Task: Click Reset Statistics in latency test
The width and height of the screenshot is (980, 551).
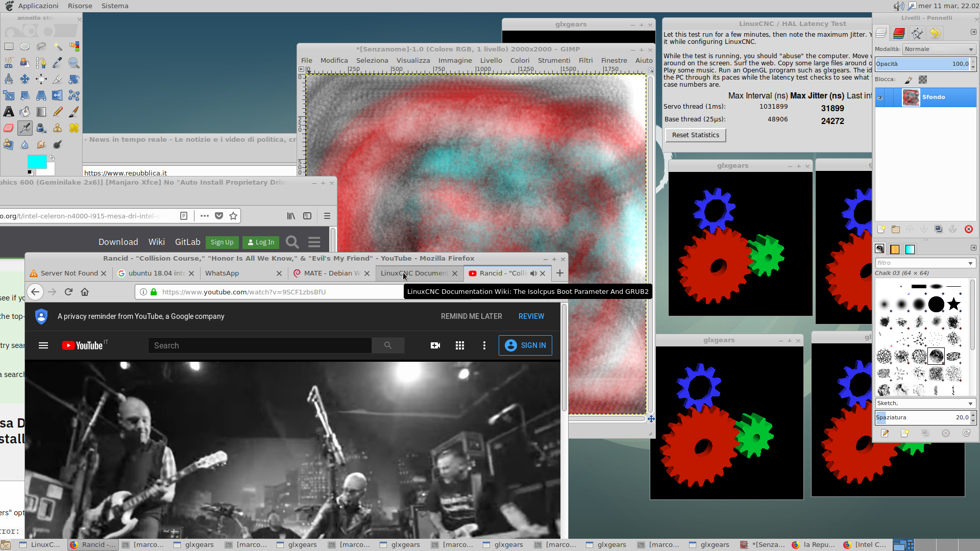Action: (x=695, y=135)
